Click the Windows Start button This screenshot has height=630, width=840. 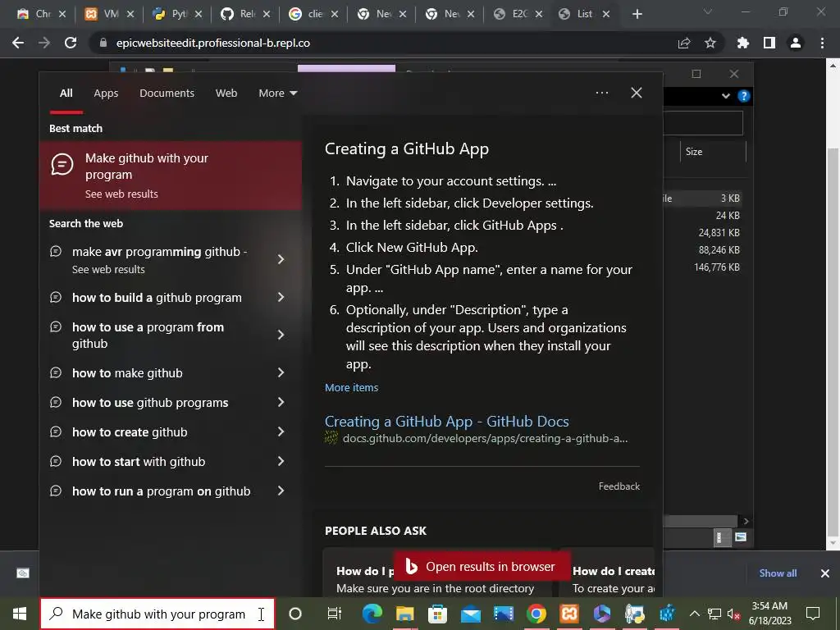[x=20, y=614]
